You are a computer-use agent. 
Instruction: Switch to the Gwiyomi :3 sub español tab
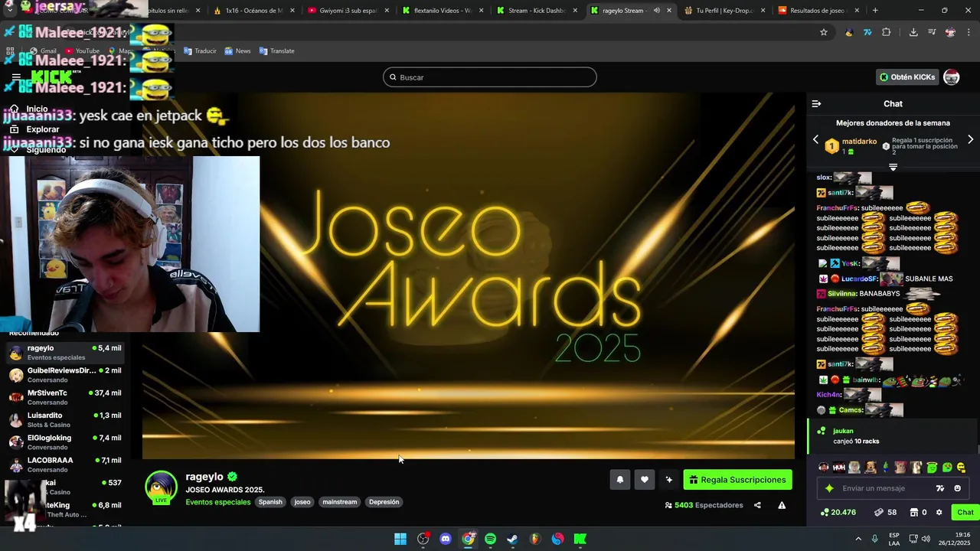click(347, 11)
